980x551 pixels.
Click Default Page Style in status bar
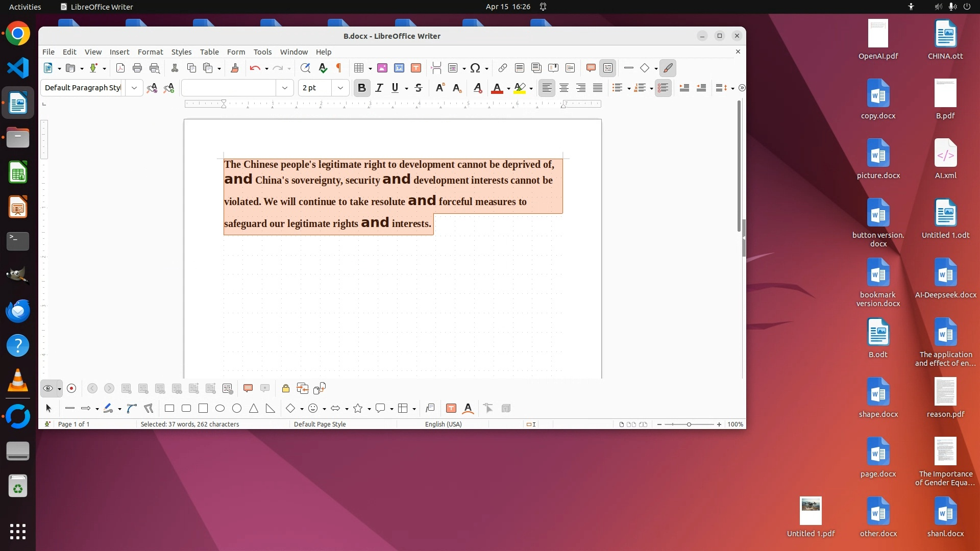[320, 424]
